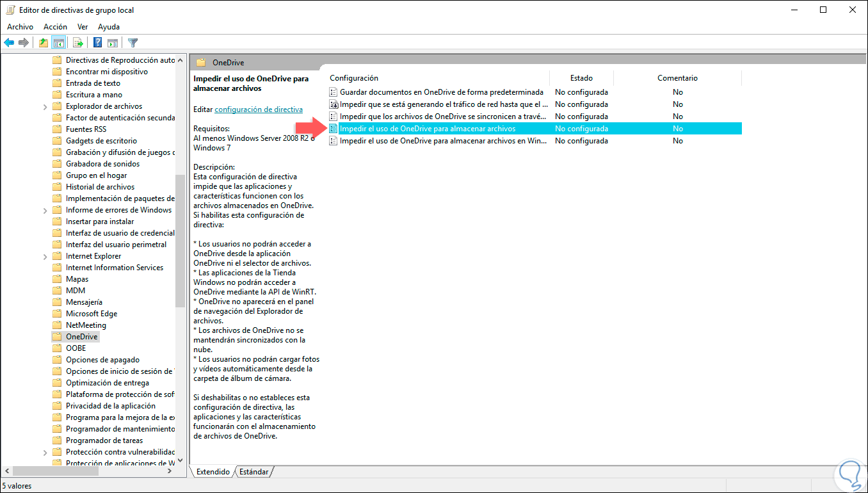Select the OneDrive folder in the tree
868x493 pixels.
[82, 337]
